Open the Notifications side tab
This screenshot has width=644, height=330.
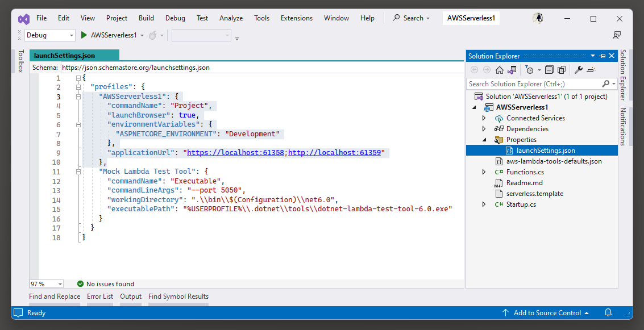coord(623,127)
